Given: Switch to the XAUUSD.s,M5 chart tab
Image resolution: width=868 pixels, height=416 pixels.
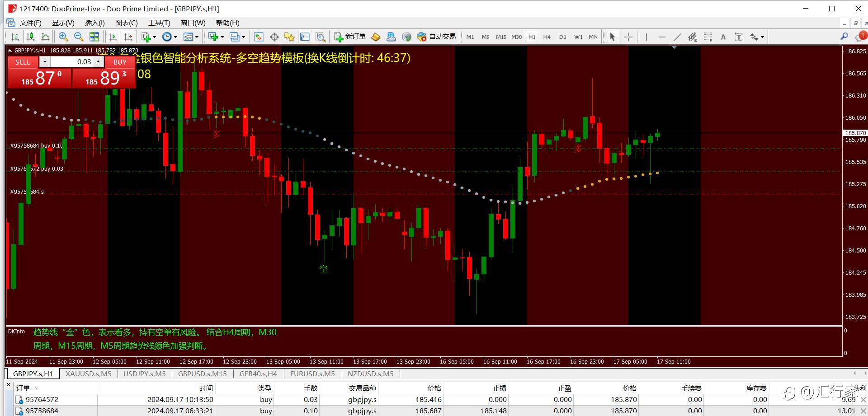Looking at the screenshot, I should tap(88, 374).
